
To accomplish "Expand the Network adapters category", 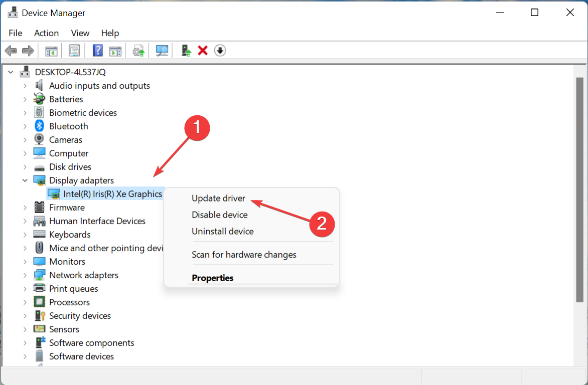I will 25,275.
